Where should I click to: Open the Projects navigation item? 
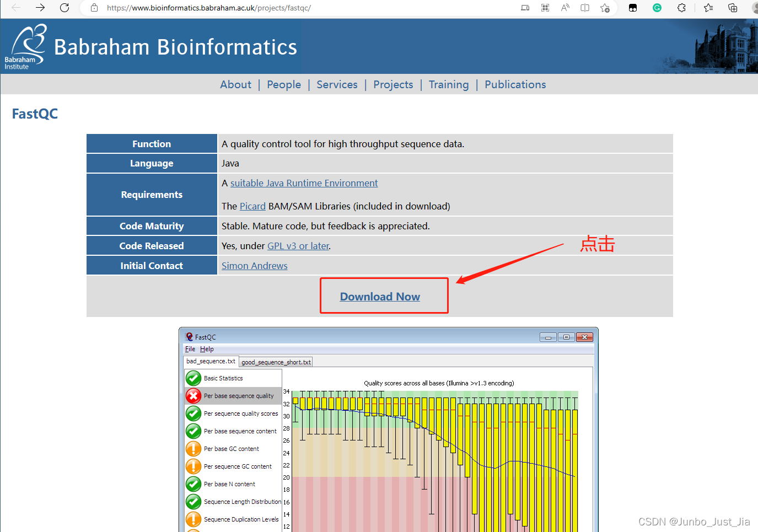(x=393, y=84)
